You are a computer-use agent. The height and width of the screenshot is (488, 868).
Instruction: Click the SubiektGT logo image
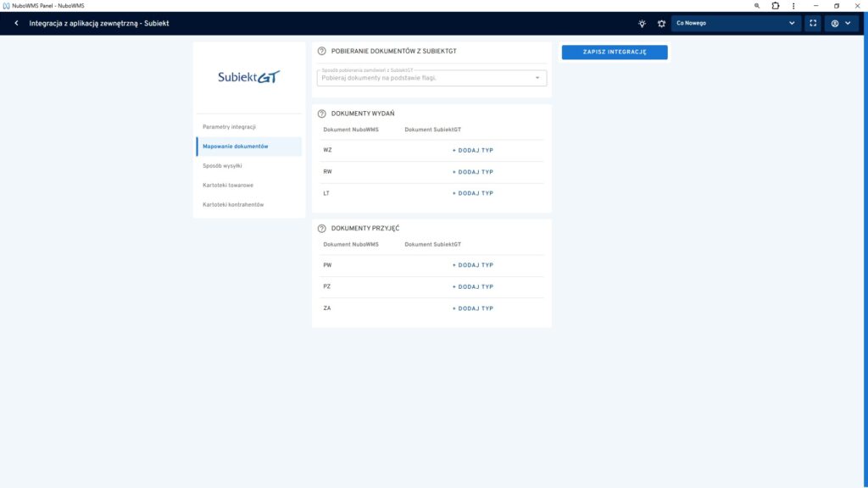[248, 77]
